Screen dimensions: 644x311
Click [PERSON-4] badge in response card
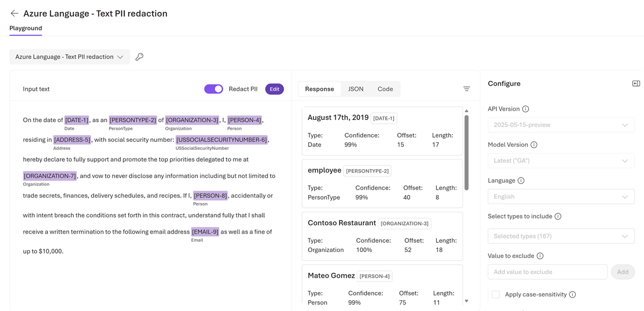point(375,276)
